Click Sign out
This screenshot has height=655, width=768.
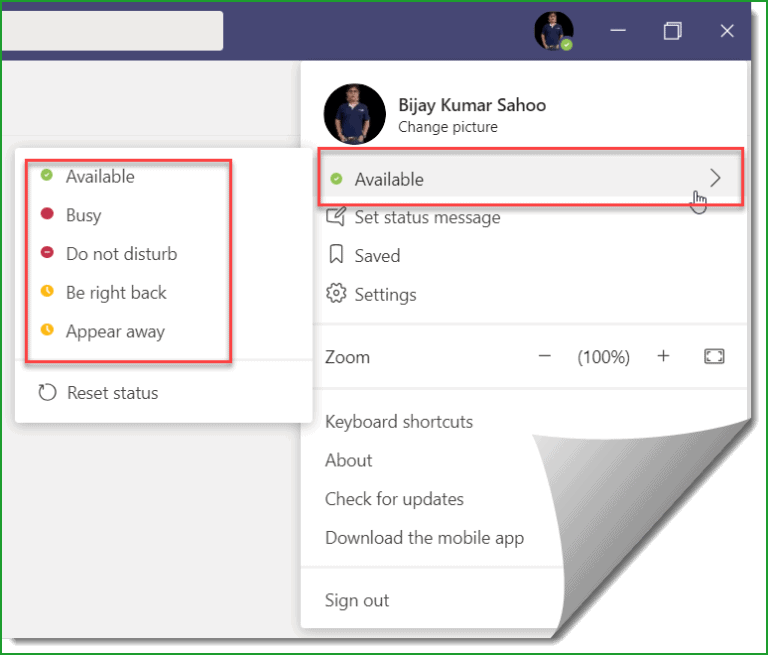(x=357, y=601)
